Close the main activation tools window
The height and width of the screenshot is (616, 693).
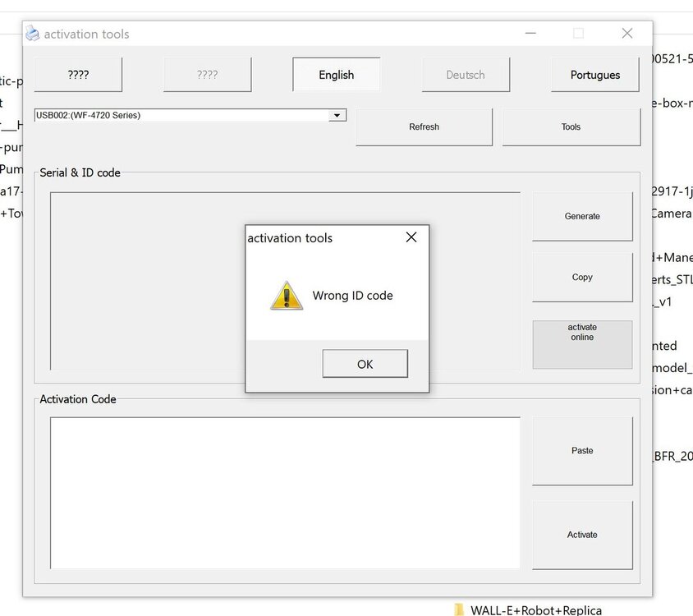(x=627, y=34)
